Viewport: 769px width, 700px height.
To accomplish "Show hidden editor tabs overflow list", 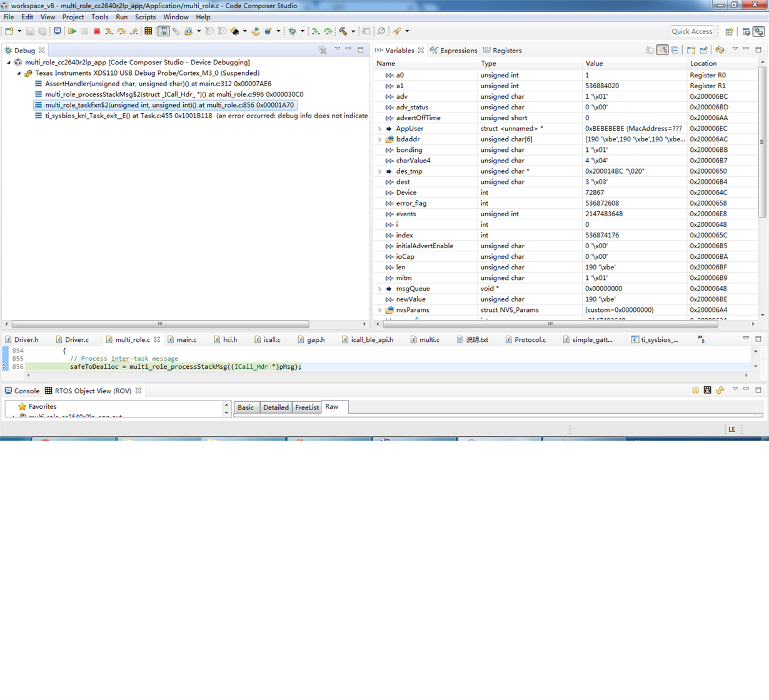I will point(701,339).
